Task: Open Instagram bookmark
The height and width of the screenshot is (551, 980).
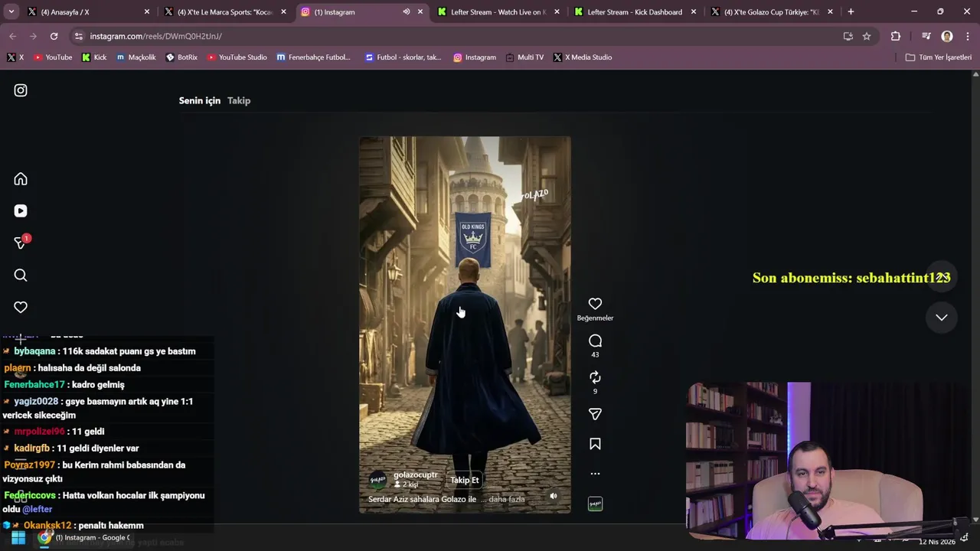Action: [475, 57]
